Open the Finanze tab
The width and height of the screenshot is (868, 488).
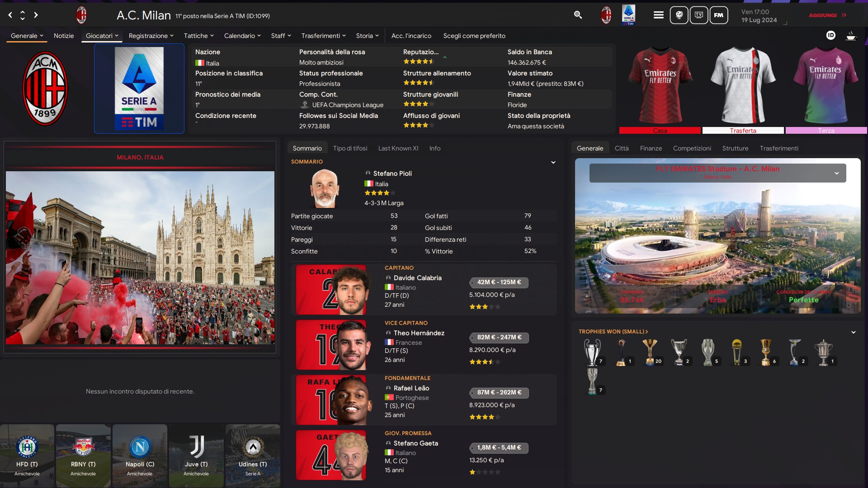pyautogui.click(x=651, y=148)
